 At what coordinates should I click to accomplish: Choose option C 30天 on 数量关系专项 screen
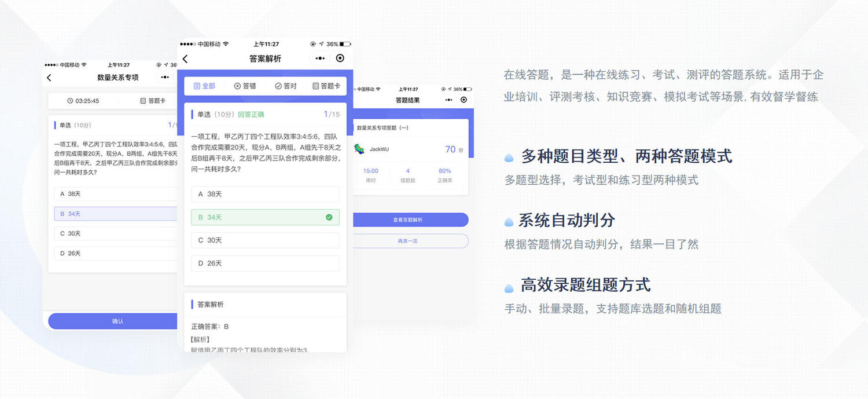[x=116, y=233]
